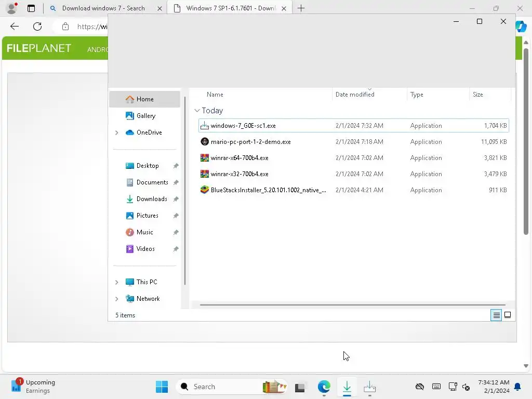Select the BlueStacksInstaller file
This screenshot has width=532, height=399.
pyautogui.click(x=353, y=190)
